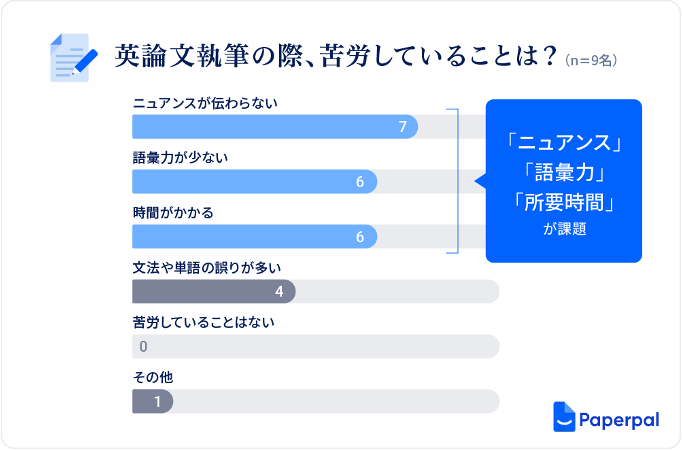Click the blue bar under 時間がかかる

(254, 237)
